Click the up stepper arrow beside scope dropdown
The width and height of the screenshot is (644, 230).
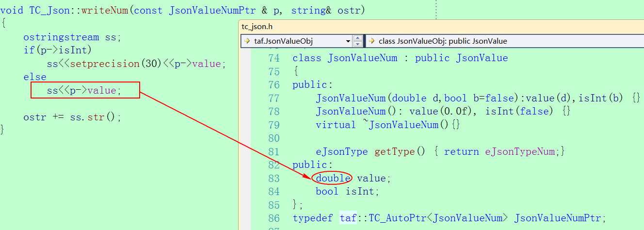[357, 38]
